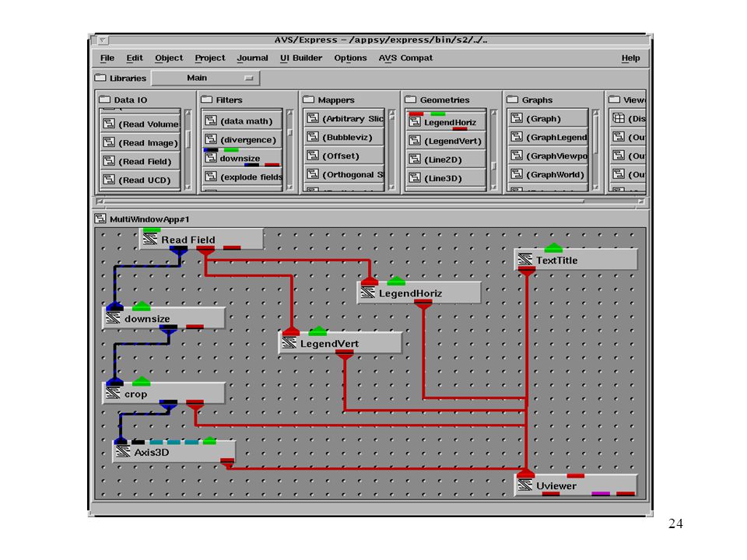Click the Graphs library folder icon

click(512, 100)
